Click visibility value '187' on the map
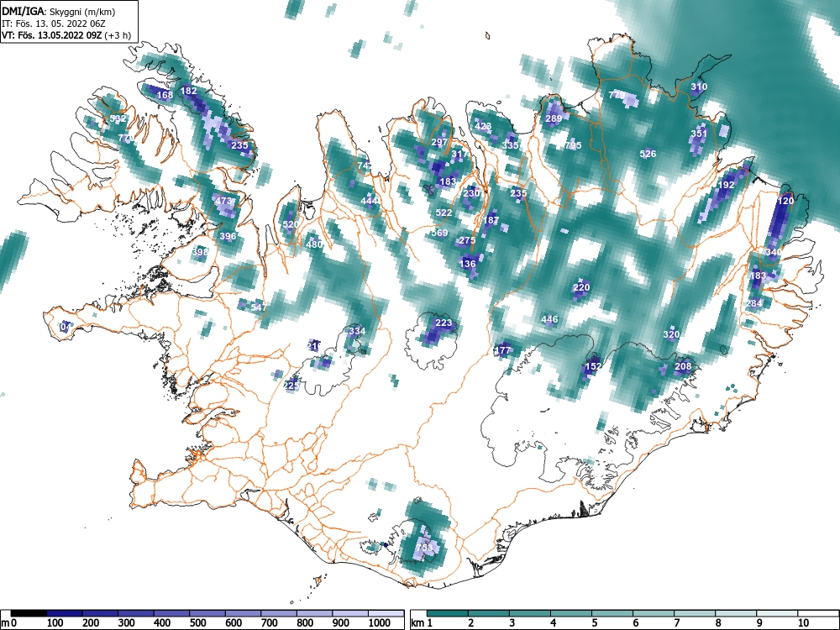Image resolution: width=840 pixels, height=630 pixels. pos(491,220)
